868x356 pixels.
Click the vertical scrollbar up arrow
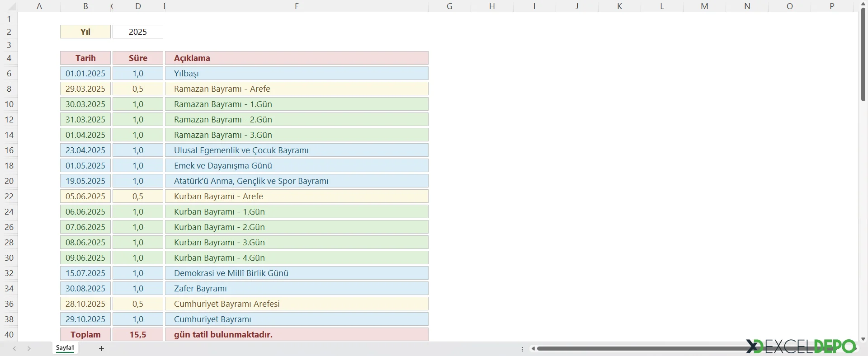(863, 4)
